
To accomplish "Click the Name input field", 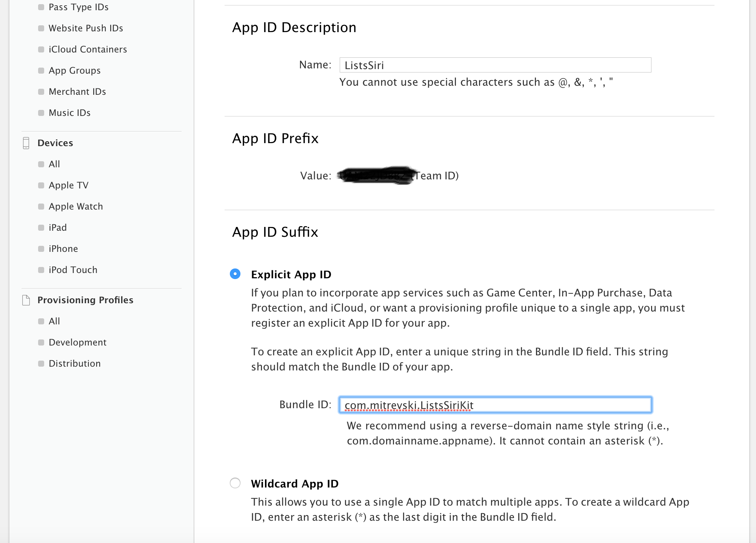I will (495, 65).
